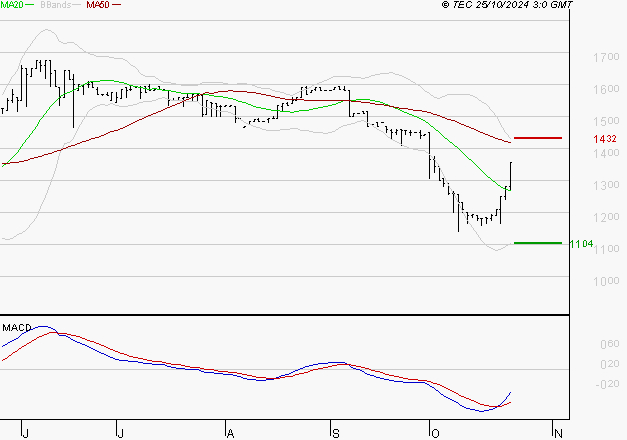Click the S month axis label
Screen dimensions: 627x440
(336, 434)
